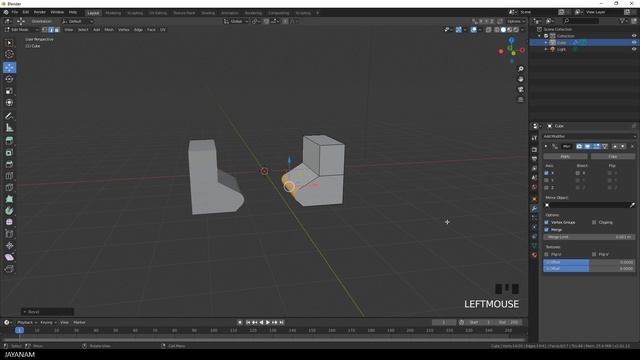
Task: Select the Annotate tool in the left toolbar
Action: [9, 116]
